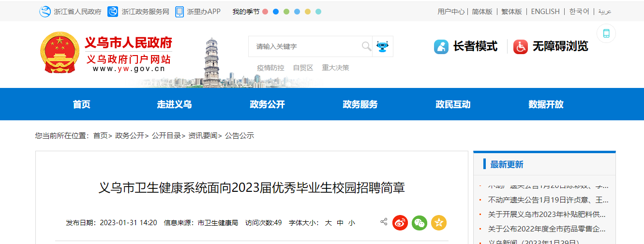The height and width of the screenshot is (244, 644).
Task: Open 不动产遗失公告1月19日许贞意 notice
Action: 548,200
